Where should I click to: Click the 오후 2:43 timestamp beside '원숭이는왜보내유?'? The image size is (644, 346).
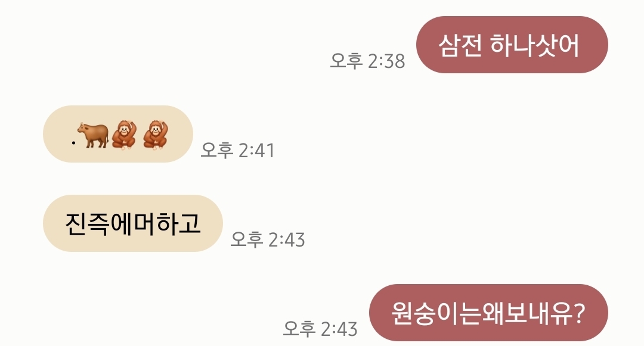tap(320, 329)
